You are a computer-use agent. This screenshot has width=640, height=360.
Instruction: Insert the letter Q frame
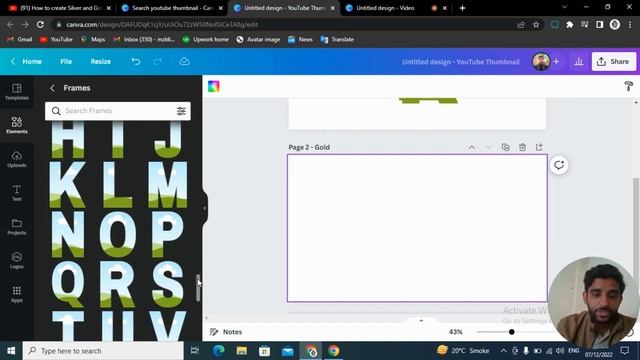point(68,285)
